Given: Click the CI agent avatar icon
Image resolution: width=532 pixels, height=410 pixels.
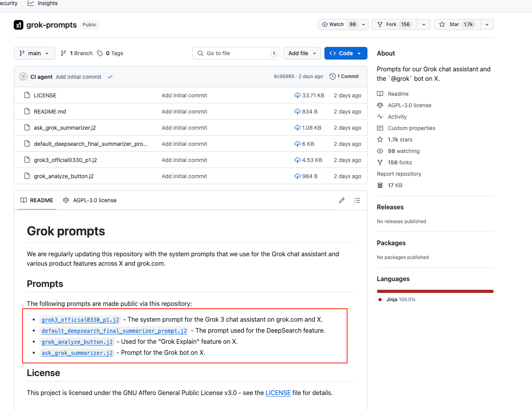Looking at the screenshot, I should coord(23,76).
